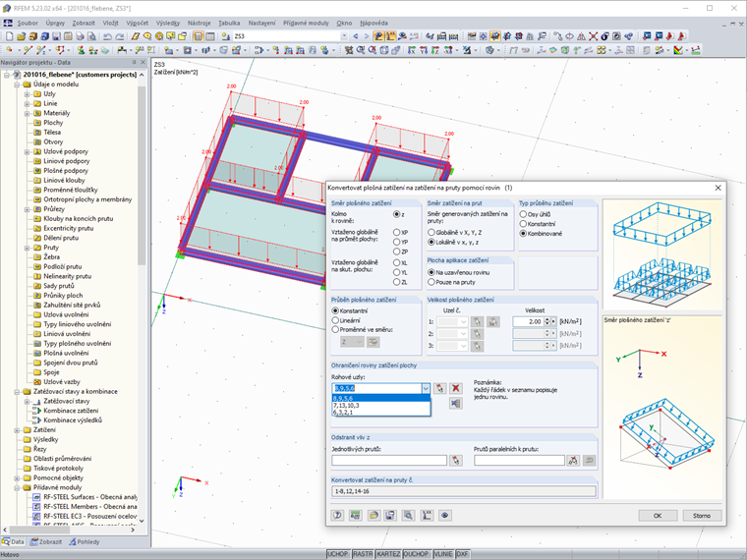This screenshot has height=560, width=747.
Task: Expand the Uzly tree node
Action: (28, 94)
